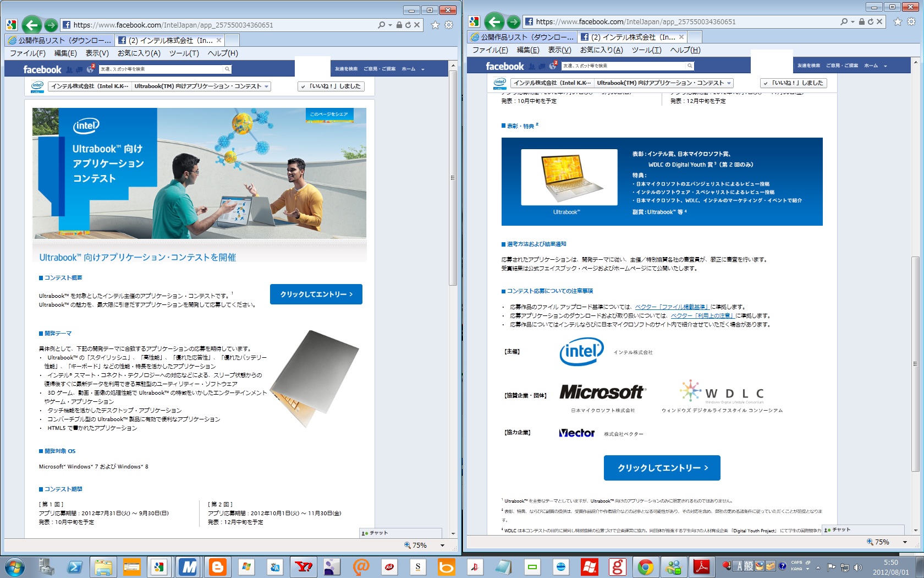Go back in the left browser window
This screenshot has width=924, height=578.
pyautogui.click(x=32, y=25)
